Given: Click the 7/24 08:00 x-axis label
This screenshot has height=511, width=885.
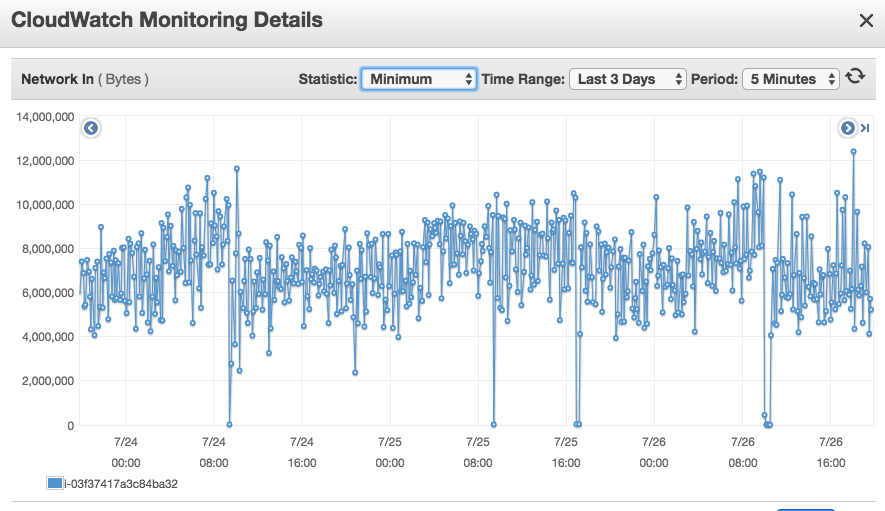Looking at the screenshot, I should [x=213, y=452].
